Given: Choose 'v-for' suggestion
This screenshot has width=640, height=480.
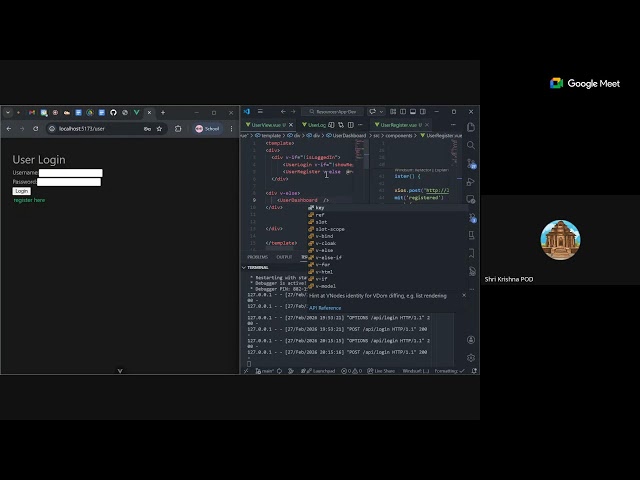Looking at the screenshot, I should pyautogui.click(x=387, y=264).
